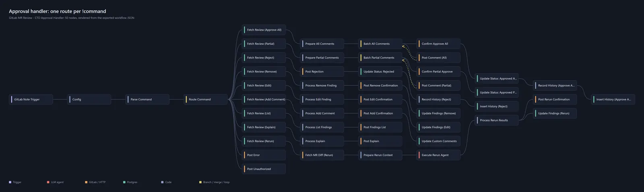Image resolution: width=644 pixels, height=192 pixels.
Task: Select the Post Edit Confirmation node
Action: (x=380, y=99)
